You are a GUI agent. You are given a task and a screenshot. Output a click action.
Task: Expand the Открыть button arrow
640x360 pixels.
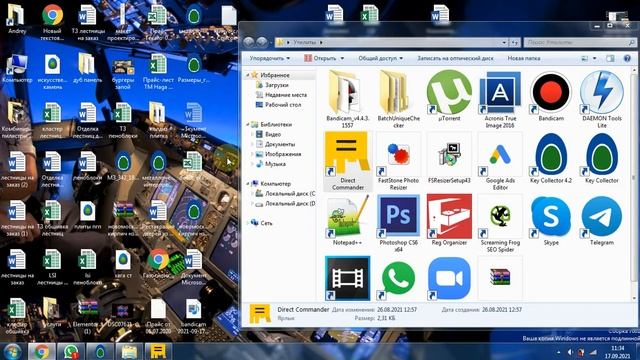click(x=342, y=58)
